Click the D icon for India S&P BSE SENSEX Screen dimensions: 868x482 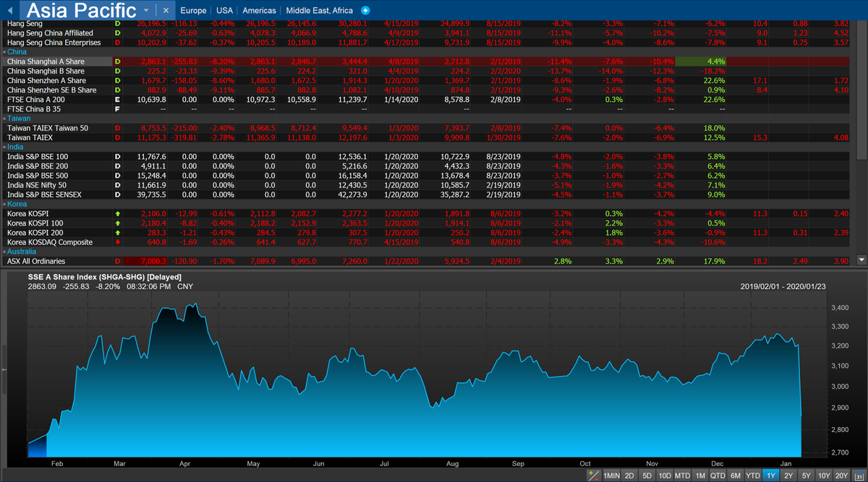point(118,194)
